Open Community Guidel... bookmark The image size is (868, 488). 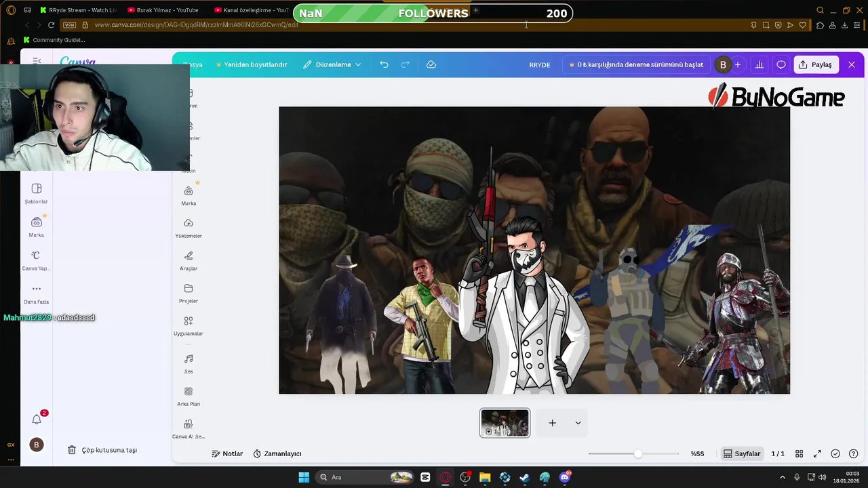(x=54, y=40)
